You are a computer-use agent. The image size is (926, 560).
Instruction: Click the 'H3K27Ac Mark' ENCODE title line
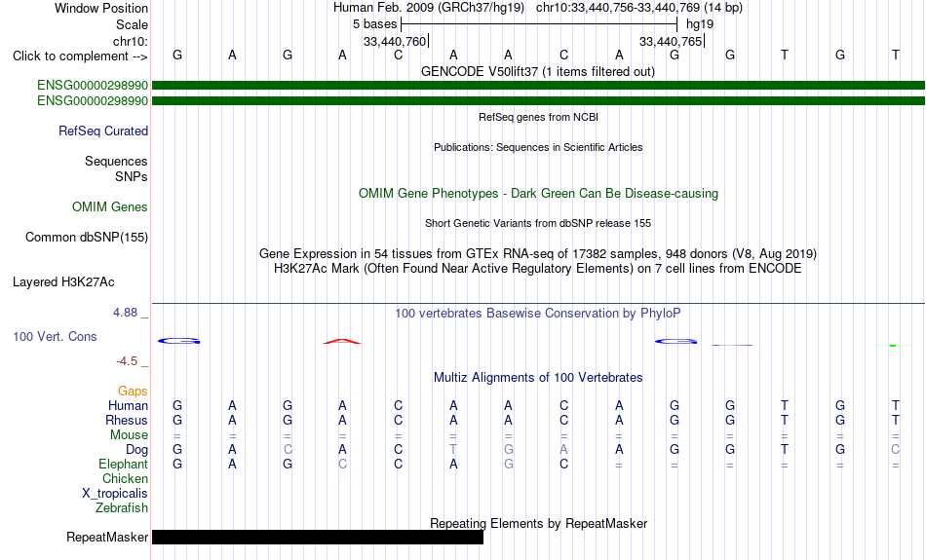[538, 269]
